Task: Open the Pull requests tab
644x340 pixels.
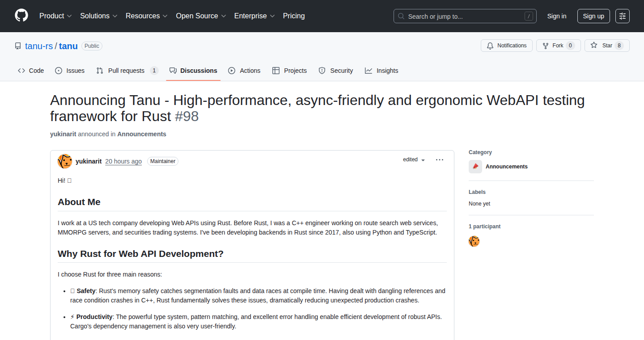Action: (x=127, y=71)
